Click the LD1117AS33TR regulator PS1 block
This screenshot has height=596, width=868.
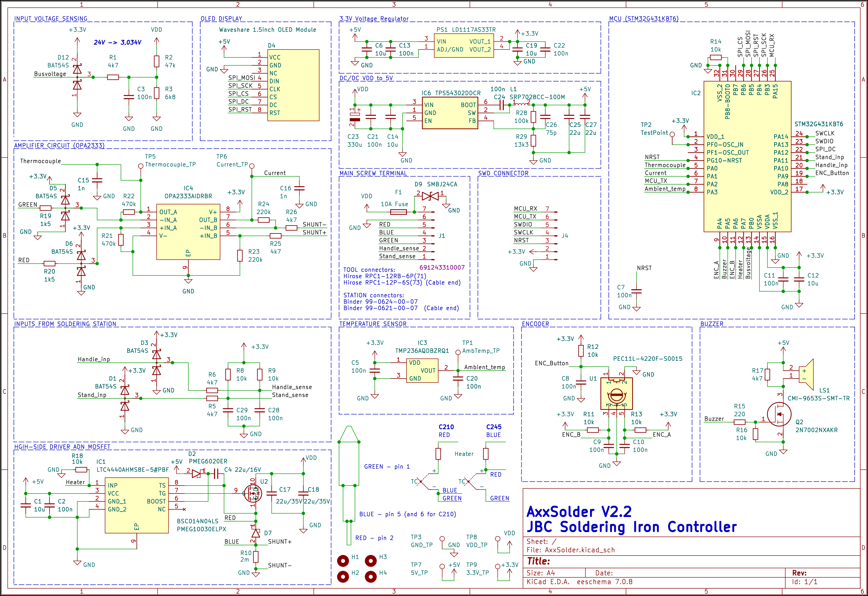pyautogui.click(x=463, y=45)
